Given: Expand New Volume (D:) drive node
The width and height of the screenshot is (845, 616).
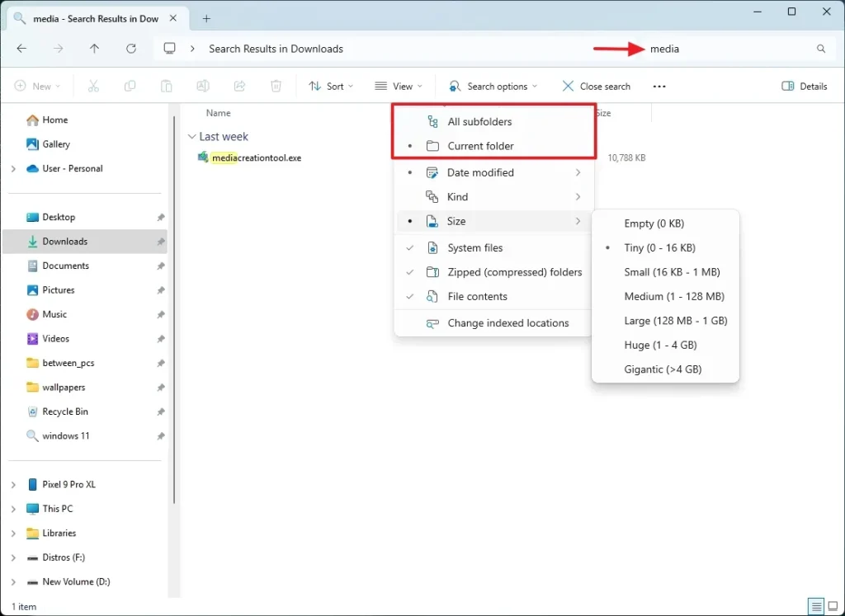Looking at the screenshot, I should click(x=13, y=582).
